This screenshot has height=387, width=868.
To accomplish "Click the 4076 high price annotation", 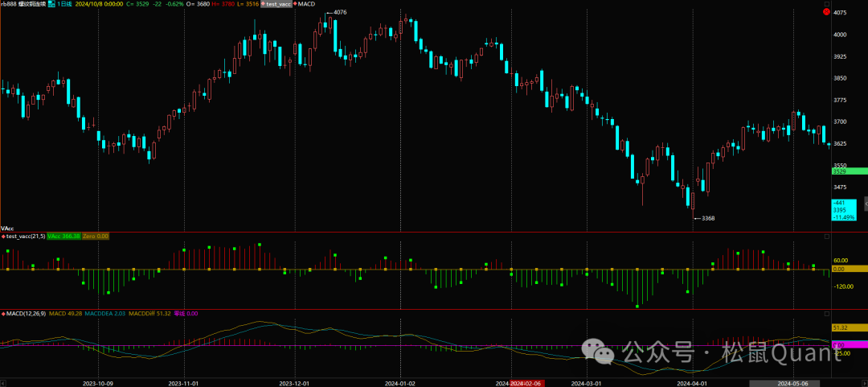I will click(340, 12).
